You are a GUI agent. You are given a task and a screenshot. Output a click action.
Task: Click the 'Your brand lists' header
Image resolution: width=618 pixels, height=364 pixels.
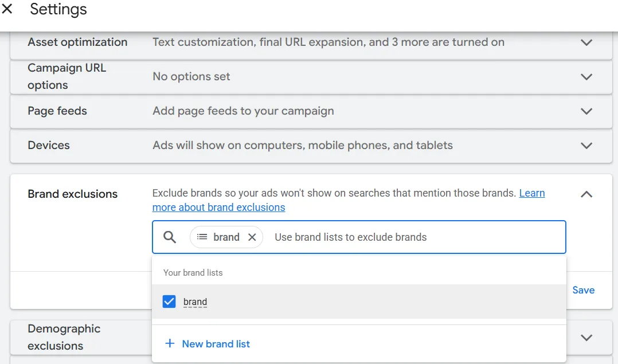(x=193, y=273)
